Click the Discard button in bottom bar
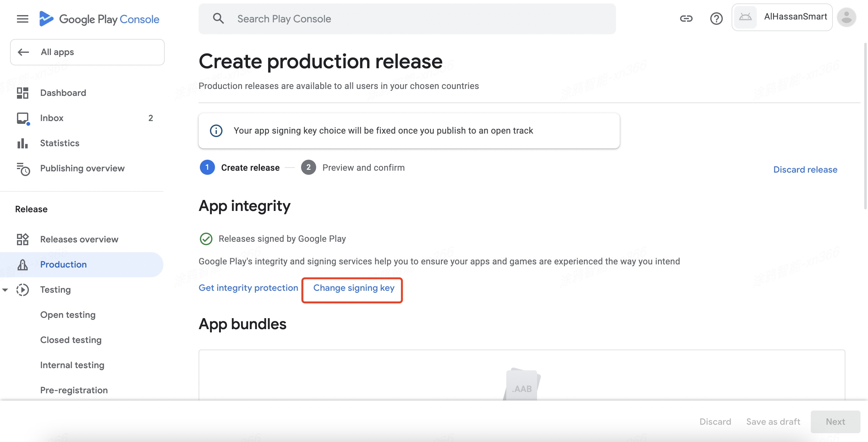The width and height of the screenshot is (868, 442). click(715, 422)
